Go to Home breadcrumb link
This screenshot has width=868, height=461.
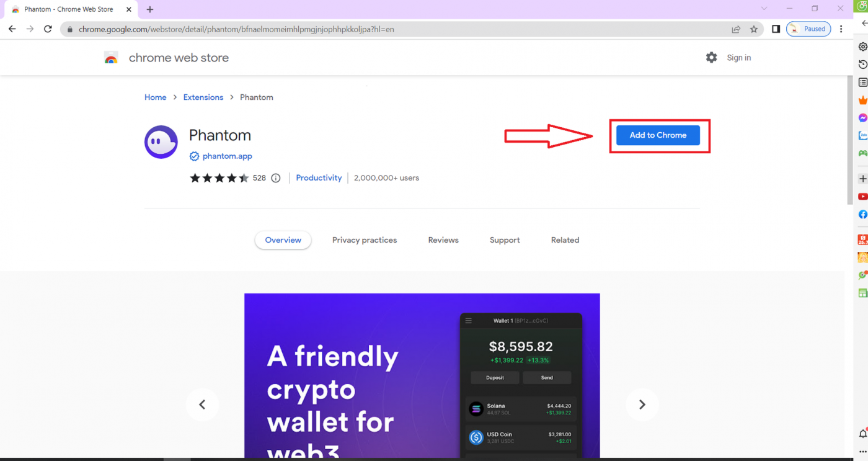(155, 97)
